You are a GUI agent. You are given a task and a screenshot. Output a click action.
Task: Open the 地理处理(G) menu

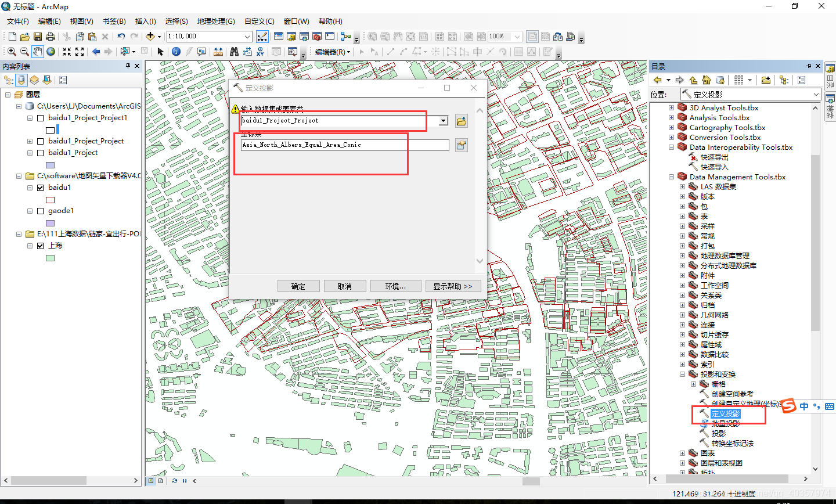click(216, 21)
